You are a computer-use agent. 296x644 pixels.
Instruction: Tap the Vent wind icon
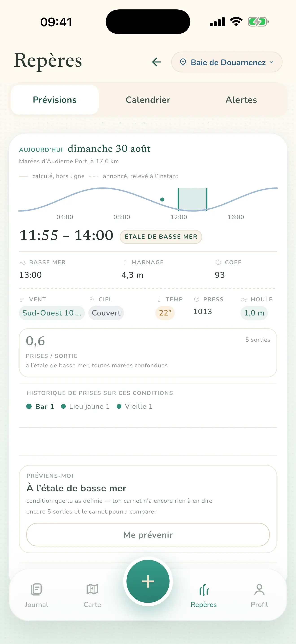click(22, 300)
